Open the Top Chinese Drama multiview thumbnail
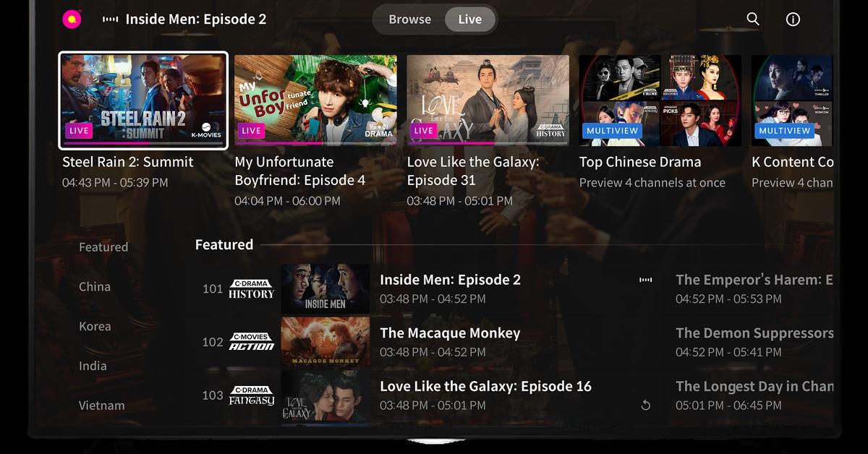 660,100
